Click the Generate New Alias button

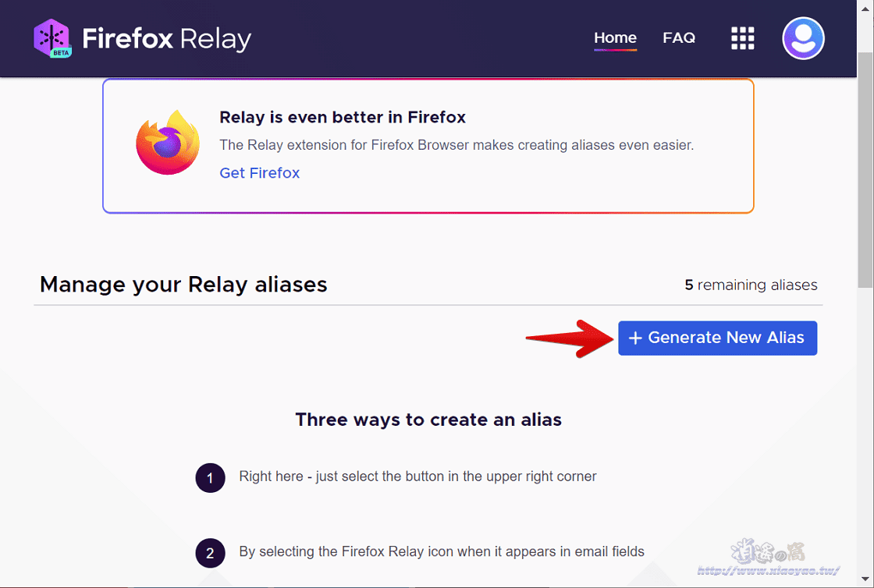coord(717,338)
